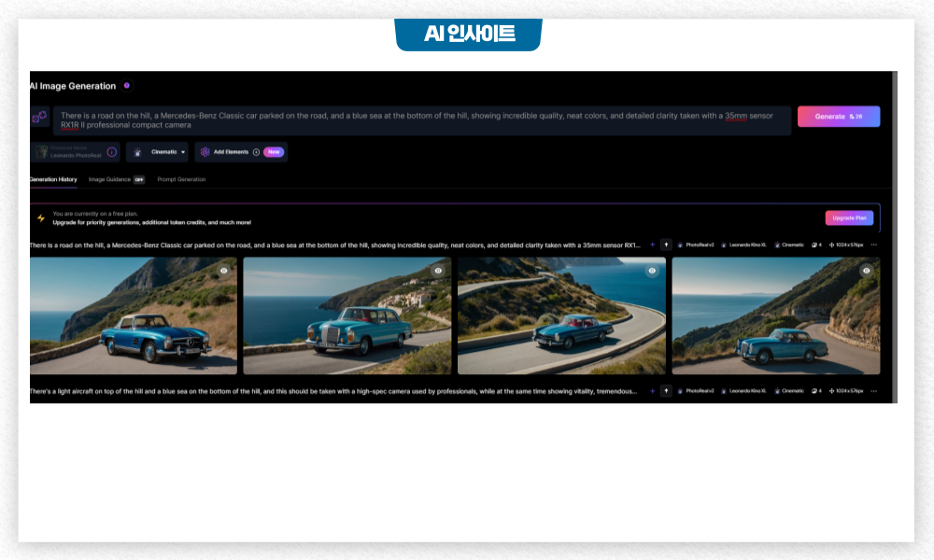Click Leonardo Kino XL tag on Mercedes-Benz row
Viewport: 934px width, 560px height.
pyautogui.click(x=743, y=245)
